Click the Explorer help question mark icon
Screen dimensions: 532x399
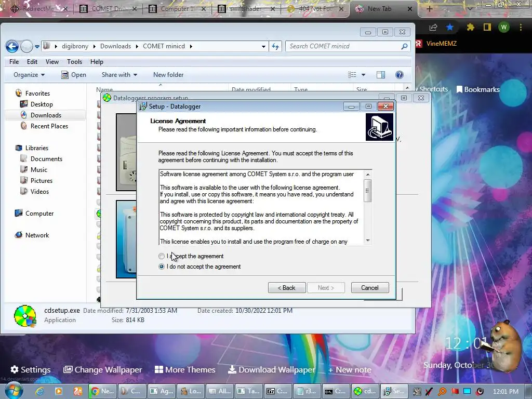400,75
